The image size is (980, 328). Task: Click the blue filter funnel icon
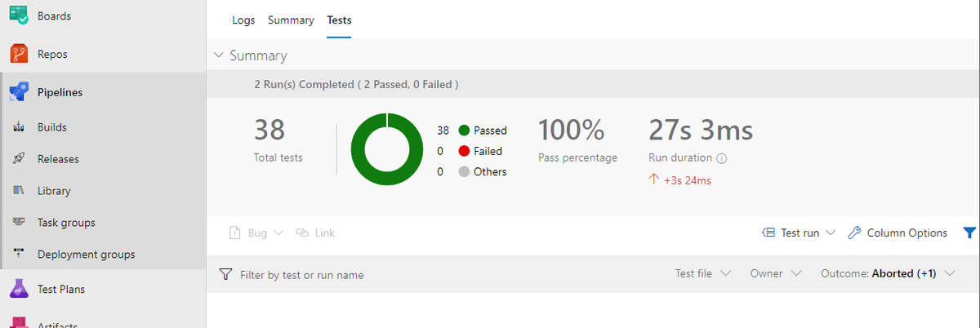point(969,233)
